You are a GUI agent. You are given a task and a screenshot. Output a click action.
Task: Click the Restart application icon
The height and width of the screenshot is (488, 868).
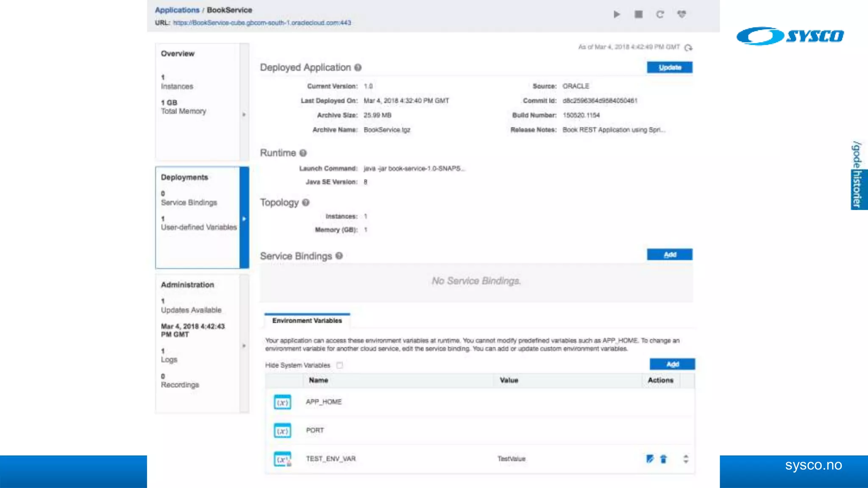click(660, 14)
